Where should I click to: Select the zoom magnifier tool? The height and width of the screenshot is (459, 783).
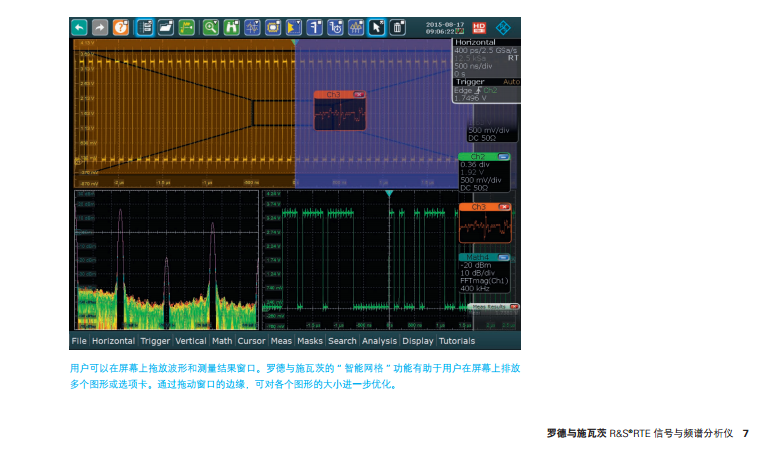point(211,27)
